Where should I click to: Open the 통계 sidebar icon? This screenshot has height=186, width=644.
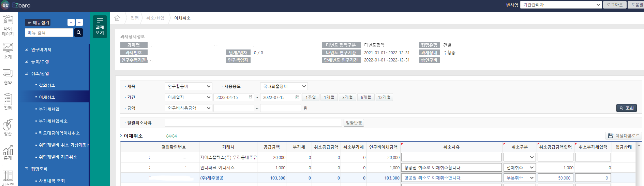8,153
